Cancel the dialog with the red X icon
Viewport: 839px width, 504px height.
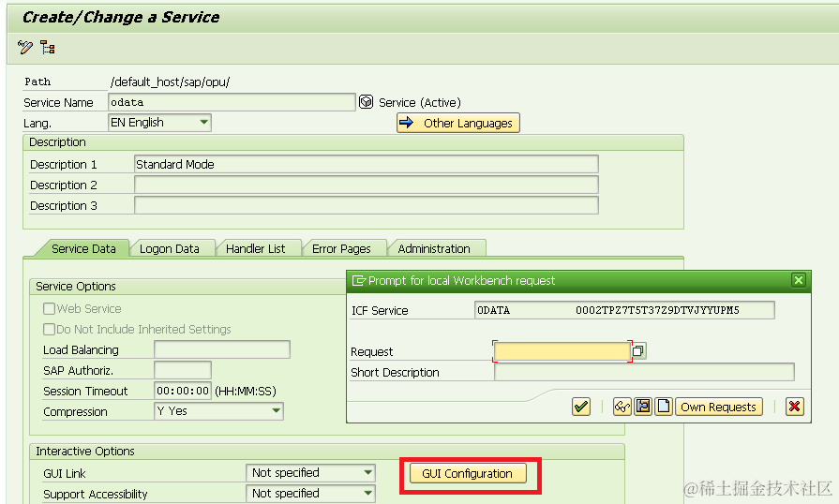[795, 407]
